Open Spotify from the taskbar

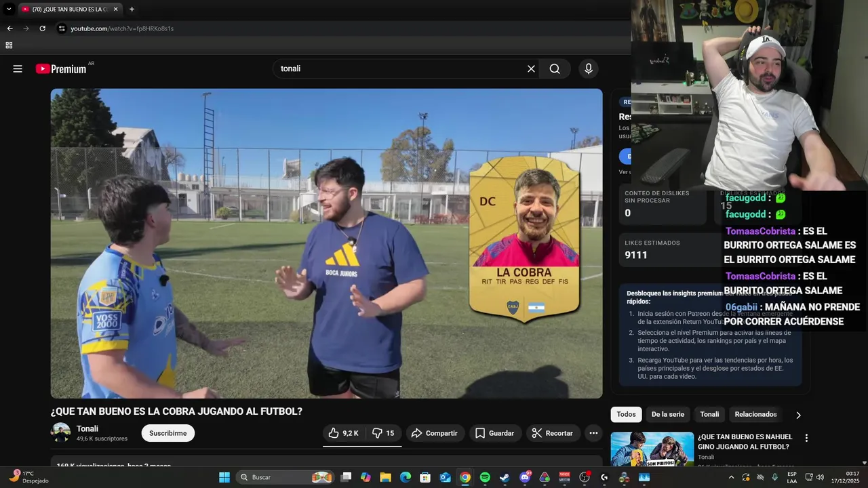(x=485, y=477)
